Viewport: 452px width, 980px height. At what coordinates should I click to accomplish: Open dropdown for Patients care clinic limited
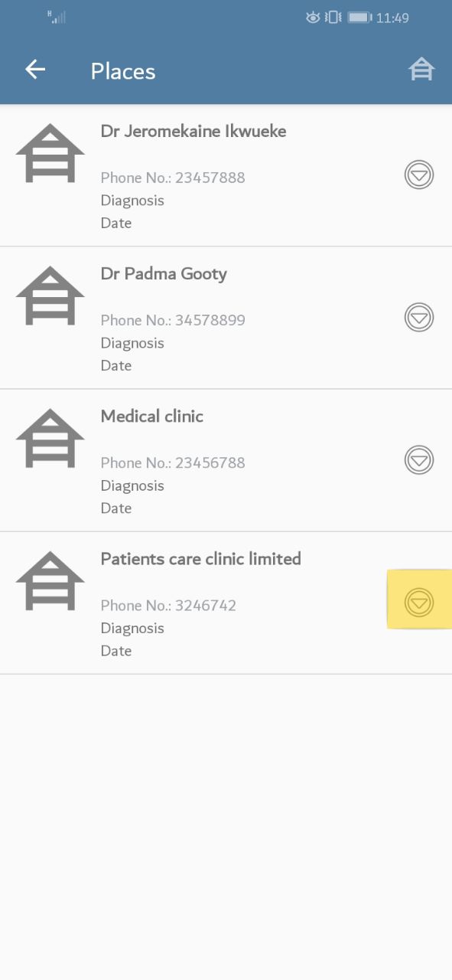pyautogui.click(x=419, y=603)
